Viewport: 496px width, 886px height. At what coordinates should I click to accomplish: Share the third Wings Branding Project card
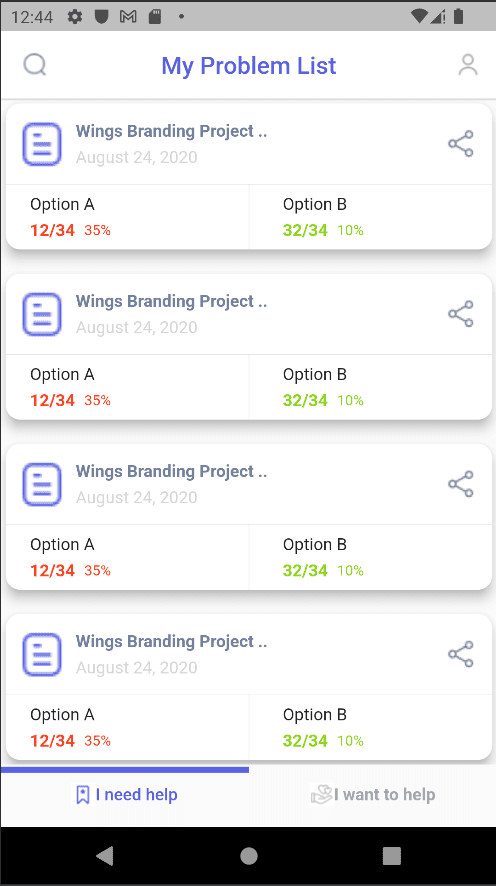point(461,484)
